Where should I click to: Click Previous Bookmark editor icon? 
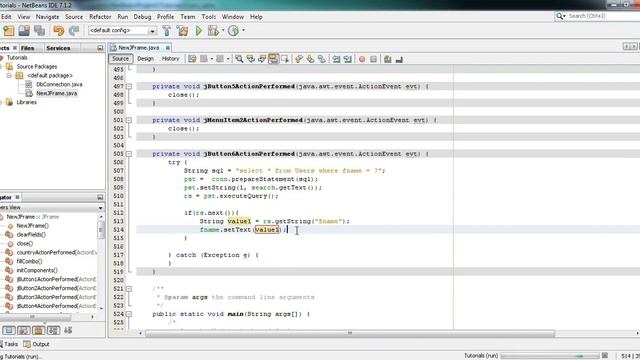coord(299,59)
